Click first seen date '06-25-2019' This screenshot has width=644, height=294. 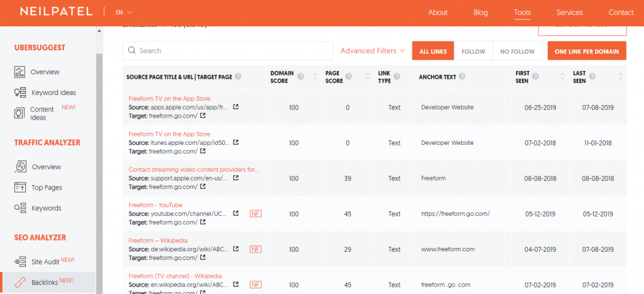pos(540,108)
